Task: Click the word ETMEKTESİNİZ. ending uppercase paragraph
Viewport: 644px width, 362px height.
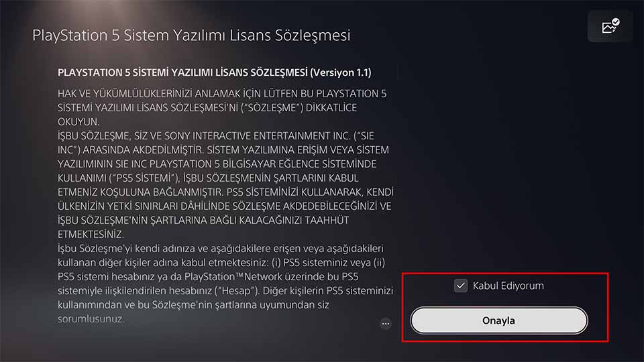Action: (x=91, y=235)
